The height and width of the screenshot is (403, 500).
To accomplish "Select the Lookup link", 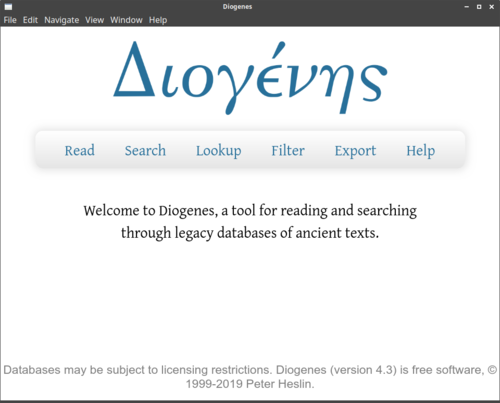I will [218, 151].
